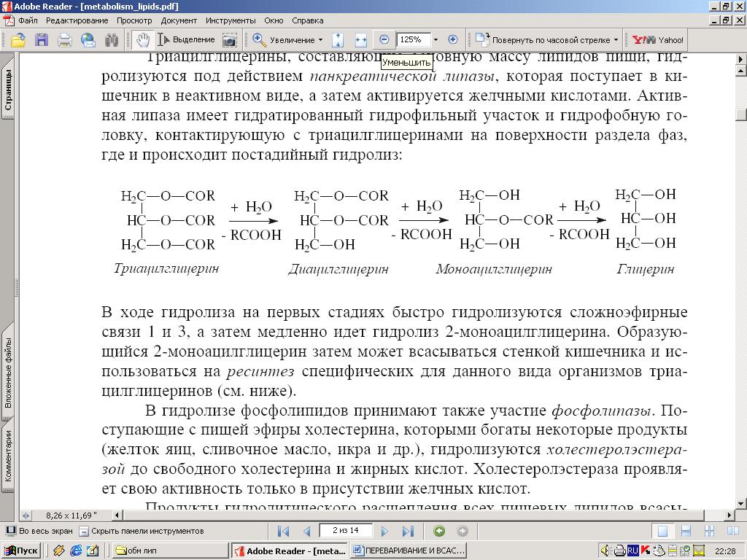Switch to Facing pages layout
This screenshot has width=747, height=560.
[733, 531]
